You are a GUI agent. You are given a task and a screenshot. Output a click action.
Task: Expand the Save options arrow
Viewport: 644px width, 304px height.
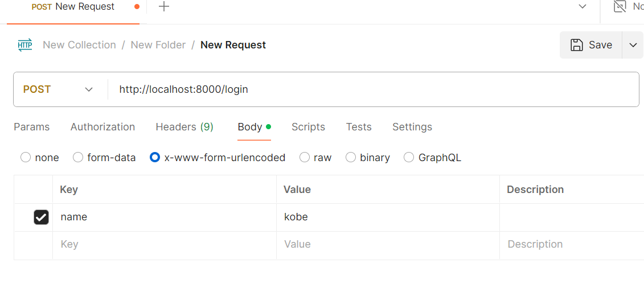coord(633,45)
